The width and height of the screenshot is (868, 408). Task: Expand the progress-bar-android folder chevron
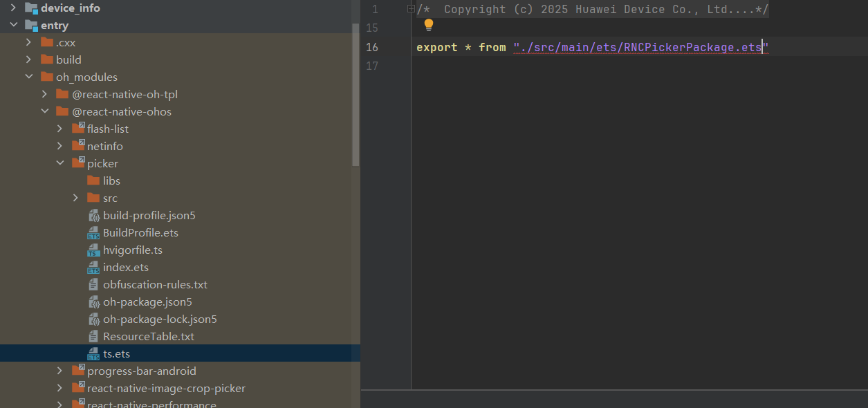[x=60, y=371]
